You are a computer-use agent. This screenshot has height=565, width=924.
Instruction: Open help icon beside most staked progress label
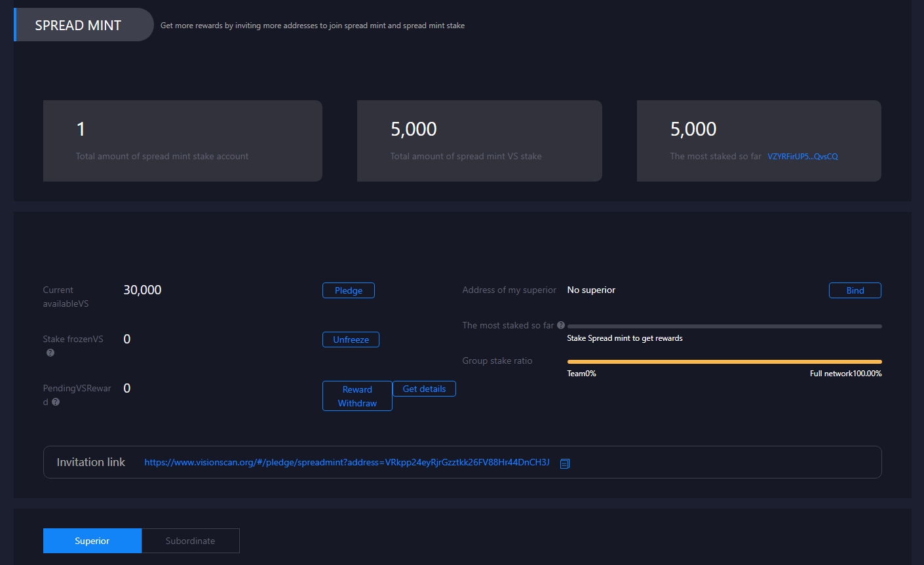pyautogui.click(x=561, y=325)
